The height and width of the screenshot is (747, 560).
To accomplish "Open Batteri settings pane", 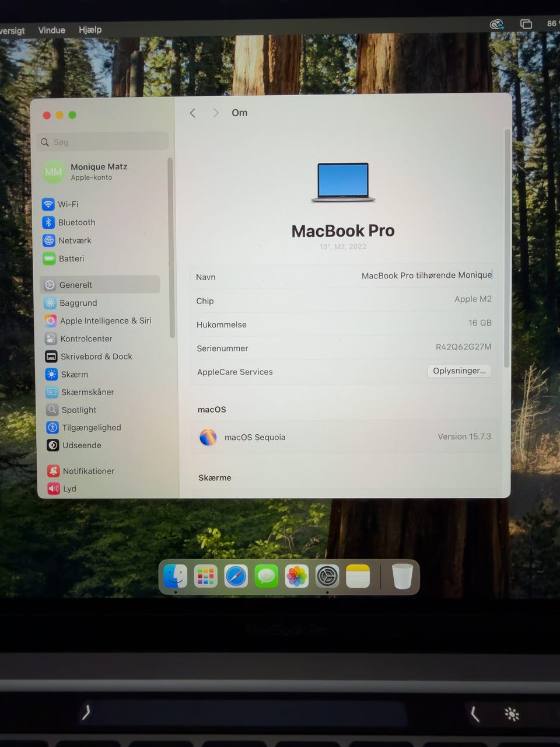I will point(64,259).
